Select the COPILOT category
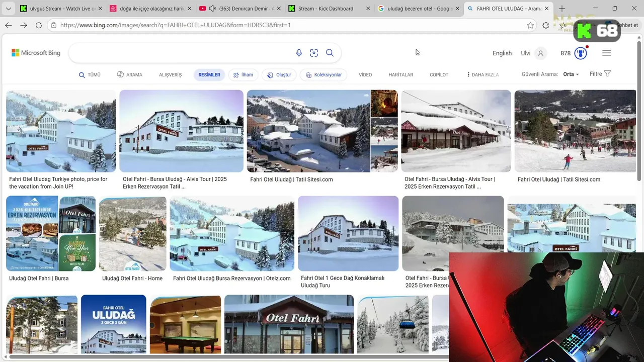 click(439, 75)
